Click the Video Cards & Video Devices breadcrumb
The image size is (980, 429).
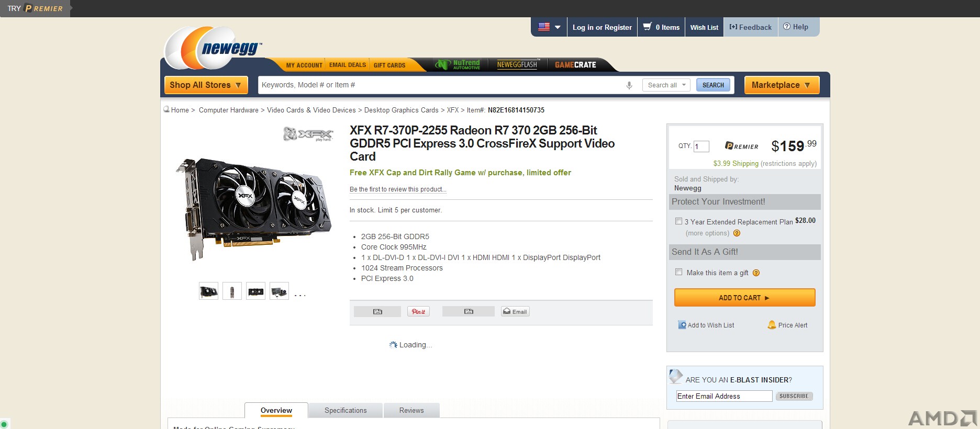pos(311,110)
